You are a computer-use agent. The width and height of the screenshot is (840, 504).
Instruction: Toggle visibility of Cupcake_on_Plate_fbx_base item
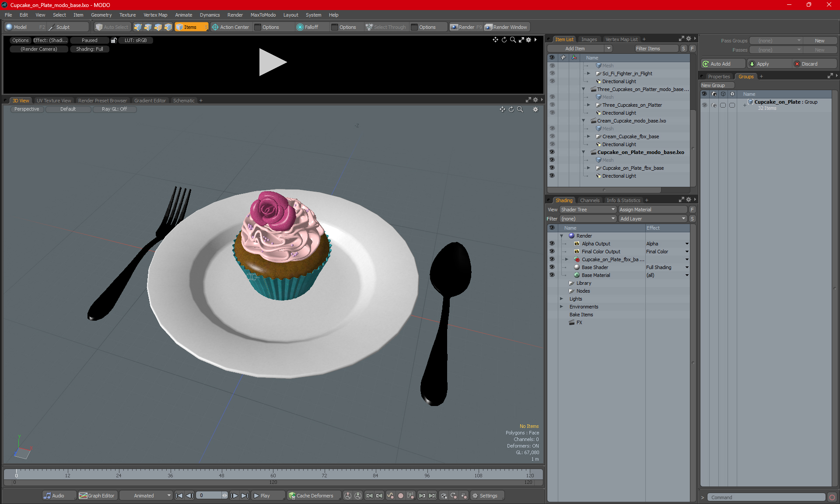(x=552, y=168)
